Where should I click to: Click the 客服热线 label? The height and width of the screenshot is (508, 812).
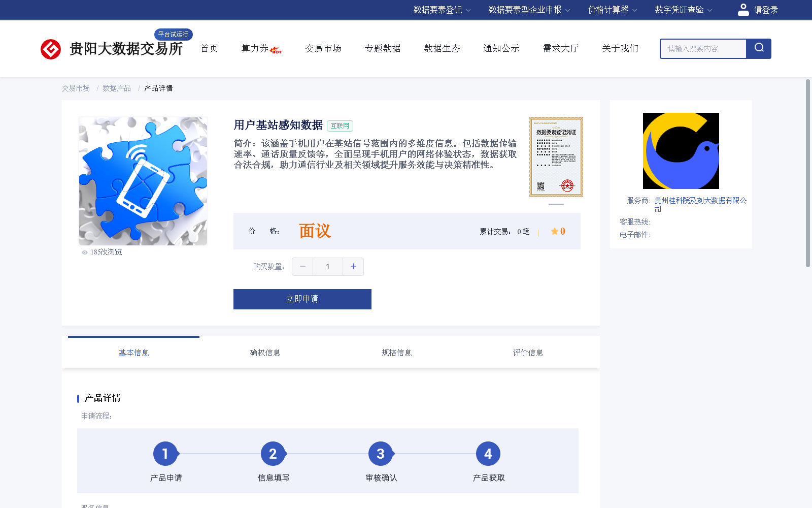(635, 222)
